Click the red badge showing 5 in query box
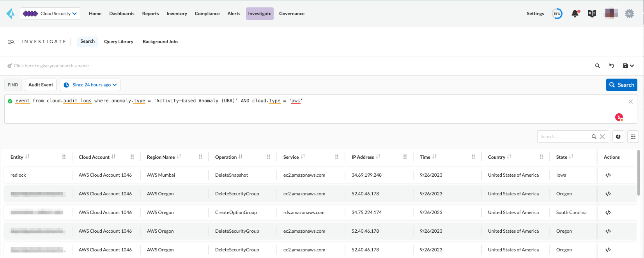 point(619,117)
